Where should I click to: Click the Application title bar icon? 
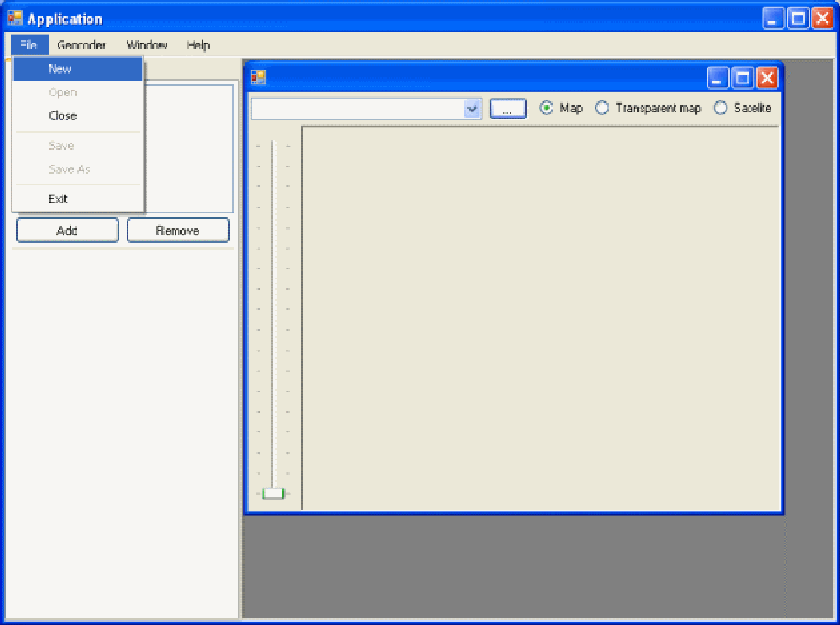point(14,18)
